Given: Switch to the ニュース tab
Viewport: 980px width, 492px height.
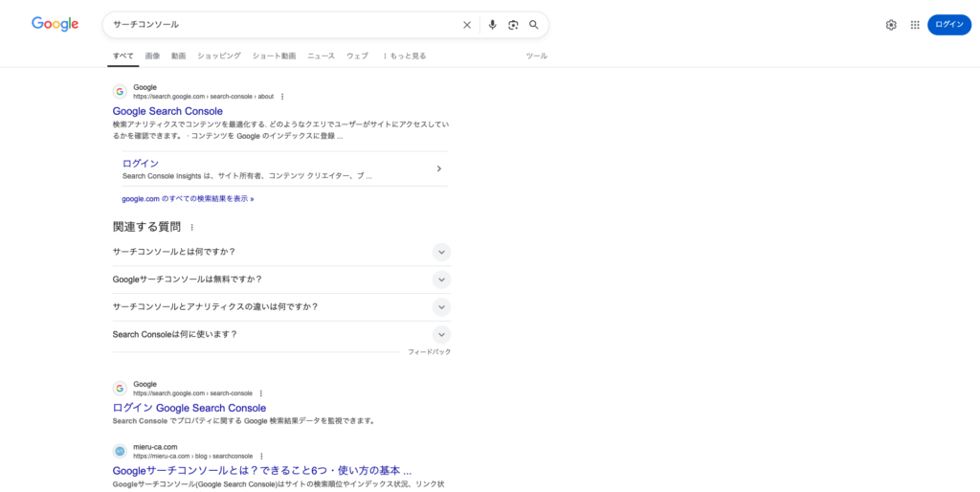Looking at the screenshot, I should (321, 56).
